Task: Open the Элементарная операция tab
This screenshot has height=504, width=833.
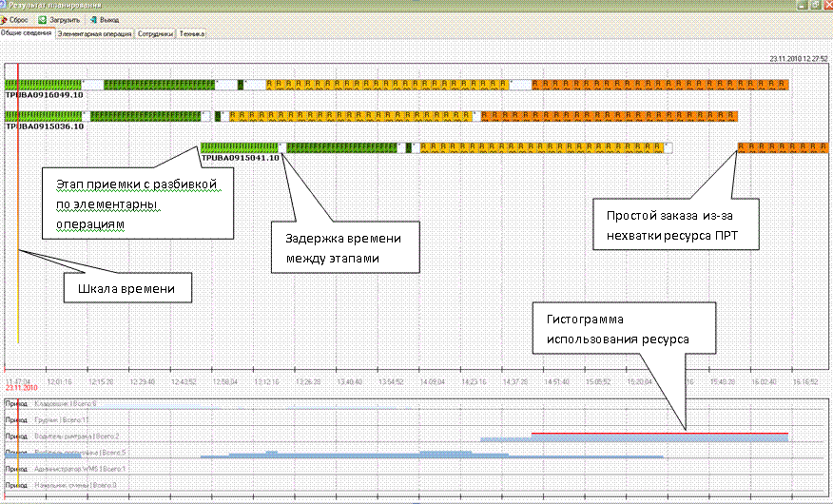Action: click(x=94, y=33)
